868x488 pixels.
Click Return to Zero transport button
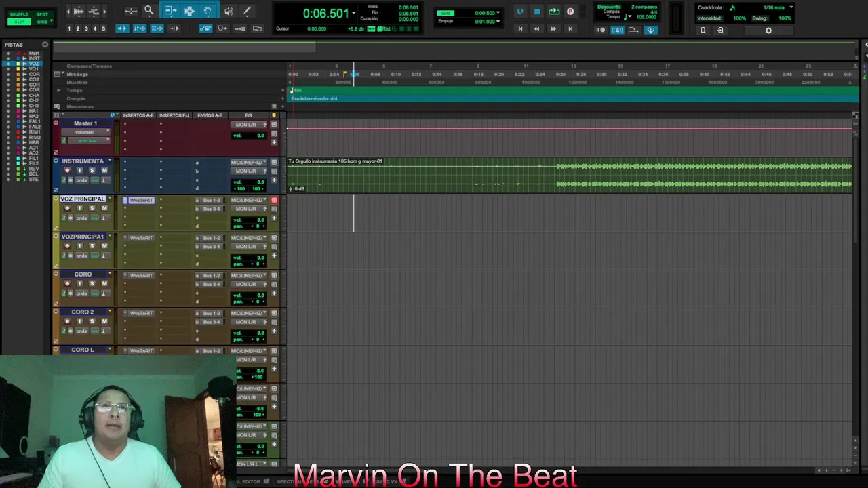520,29
